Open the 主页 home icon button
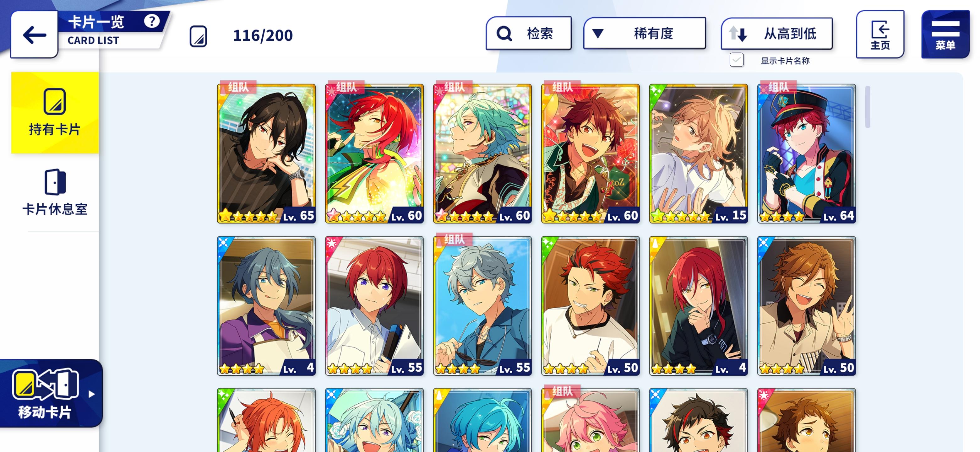 tap(880, 34)
